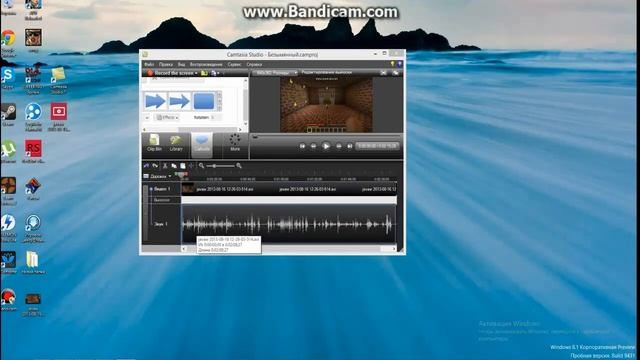
Task: Click Import media folder icon
Action: pyautogui.click(x=204, y=73)
